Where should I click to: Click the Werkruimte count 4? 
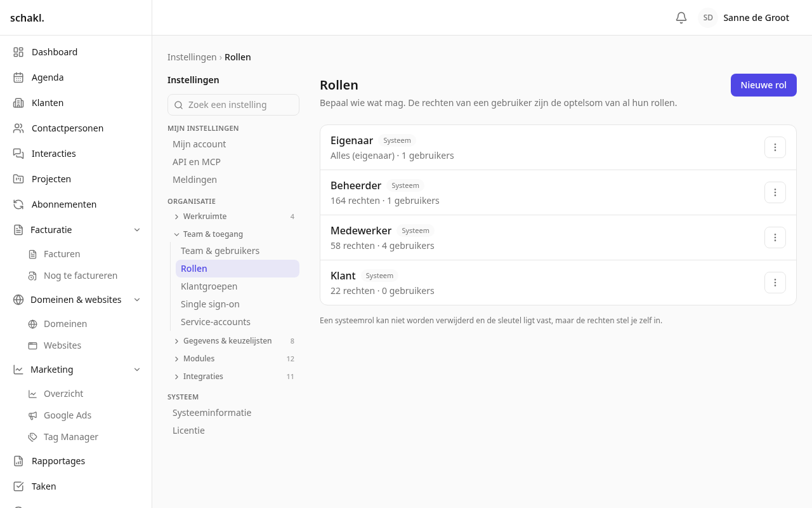coord(292,217)
